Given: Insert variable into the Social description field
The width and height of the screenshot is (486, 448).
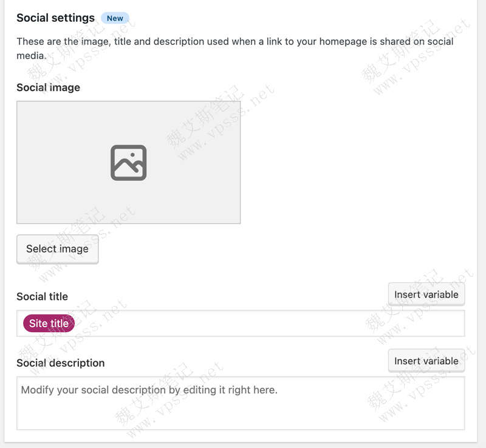Looking at the screenshot, I should [426, 361].
